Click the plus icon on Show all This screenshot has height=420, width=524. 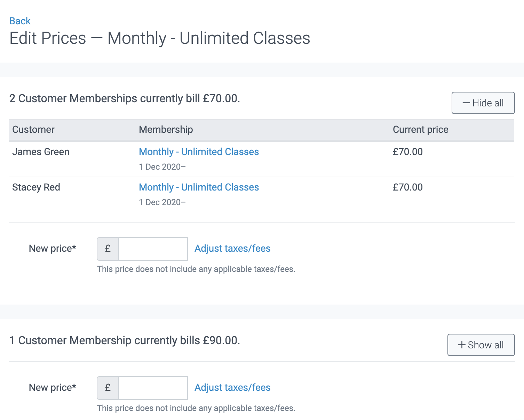461,345
